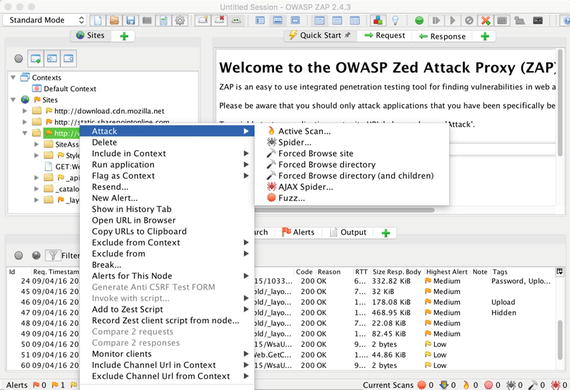This screenshot has width=570, height=390.
Task: Click the history table vertical scrollbar
Action: tap(561, 340)
